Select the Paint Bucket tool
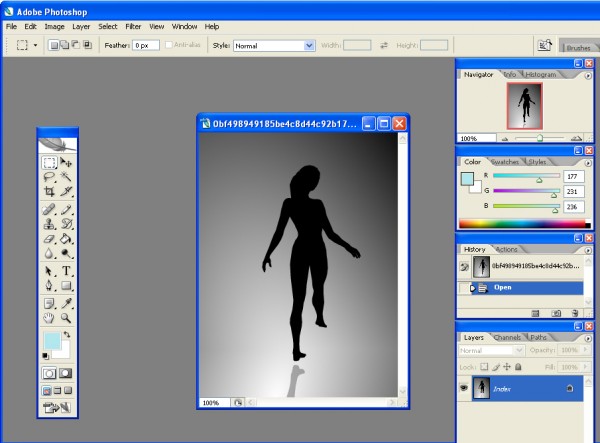This screenshot has height=443, width=600. tap(67, 239)
